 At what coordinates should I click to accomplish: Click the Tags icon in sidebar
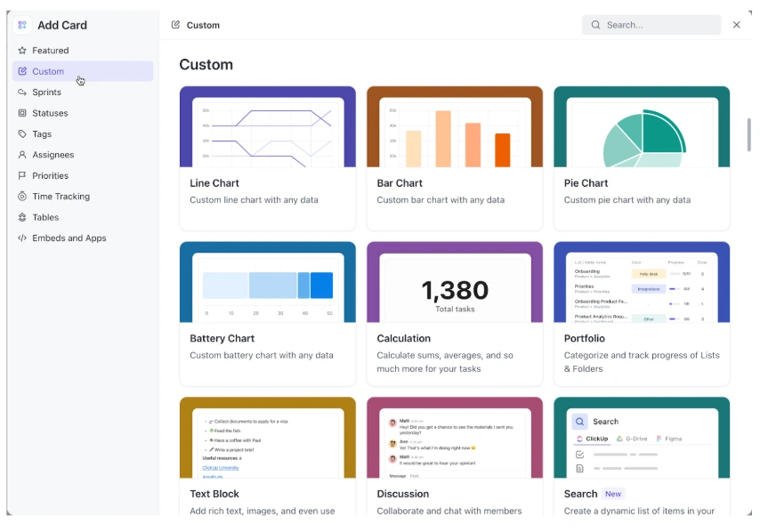(22, 133)
